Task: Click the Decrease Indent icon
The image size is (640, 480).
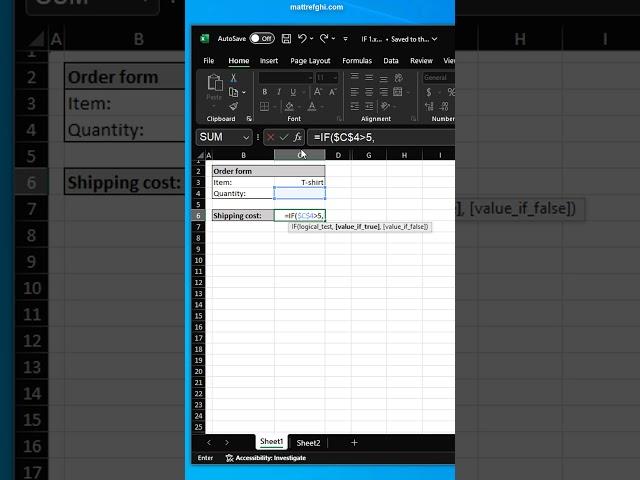Action: tap(355, 106)
